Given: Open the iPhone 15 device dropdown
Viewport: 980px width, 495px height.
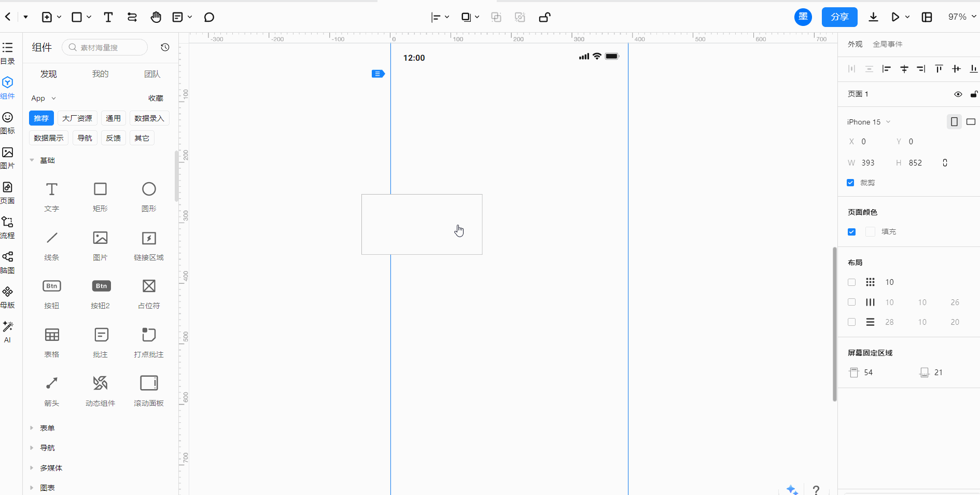Looking at the screenshot, I should pos(869,122).
